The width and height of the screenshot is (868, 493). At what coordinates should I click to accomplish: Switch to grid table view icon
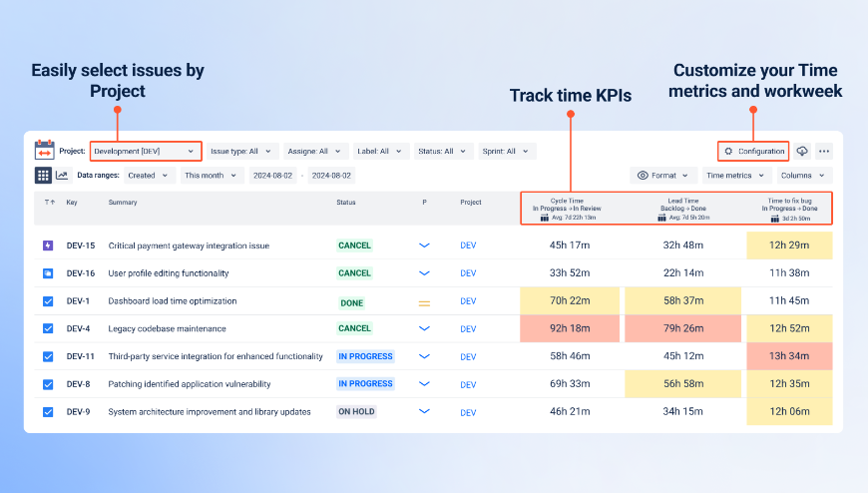43,176
